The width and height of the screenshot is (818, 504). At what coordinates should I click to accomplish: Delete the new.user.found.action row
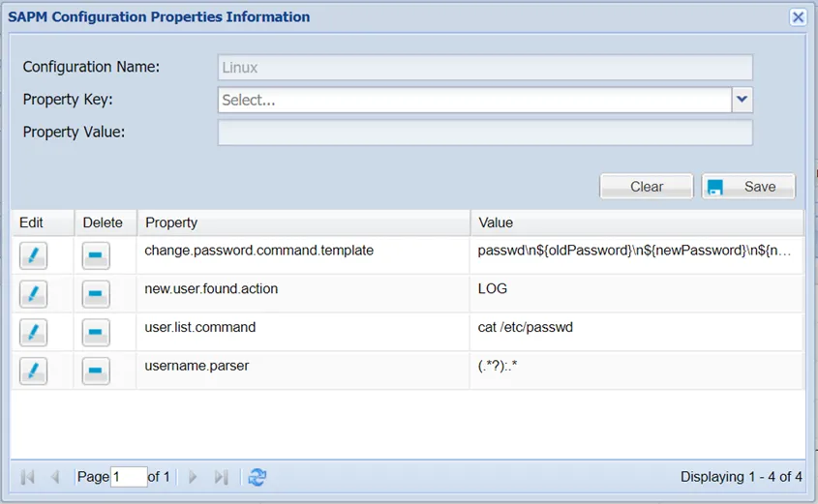point(96,294)
